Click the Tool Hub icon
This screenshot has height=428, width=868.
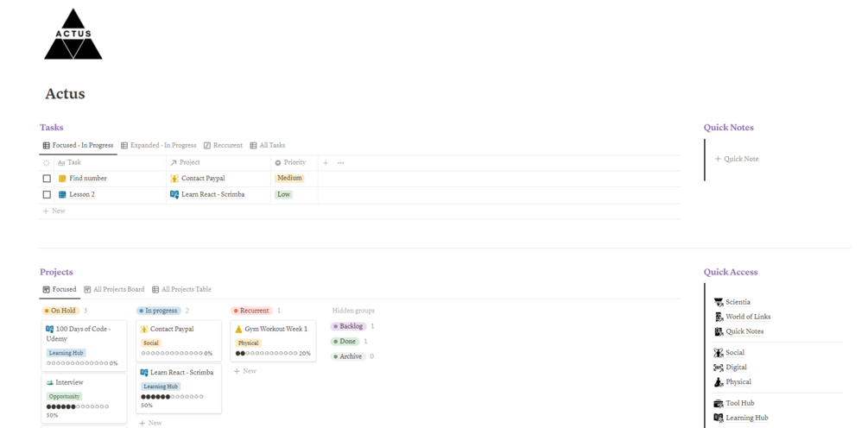719,403
